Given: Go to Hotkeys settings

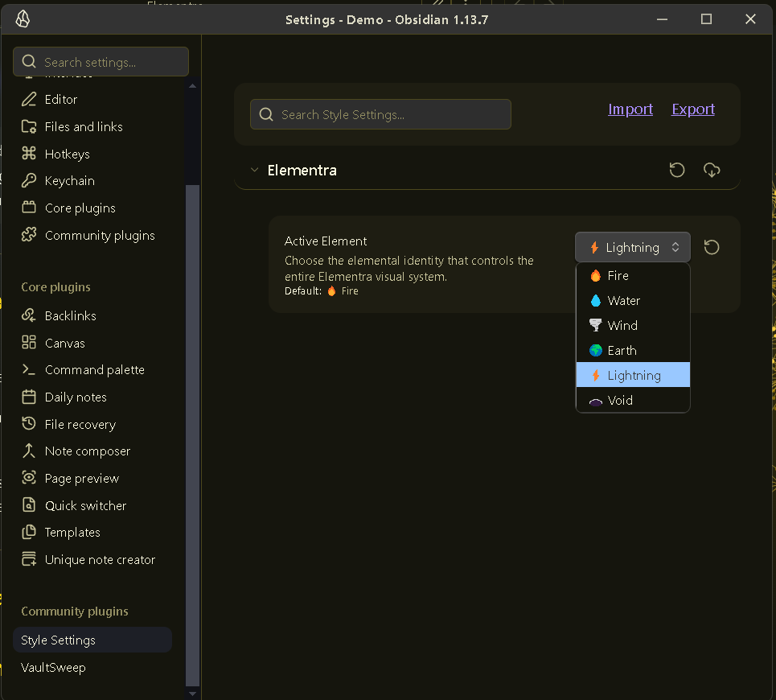Looking at the screenshot, I should (x=92, y=154).
